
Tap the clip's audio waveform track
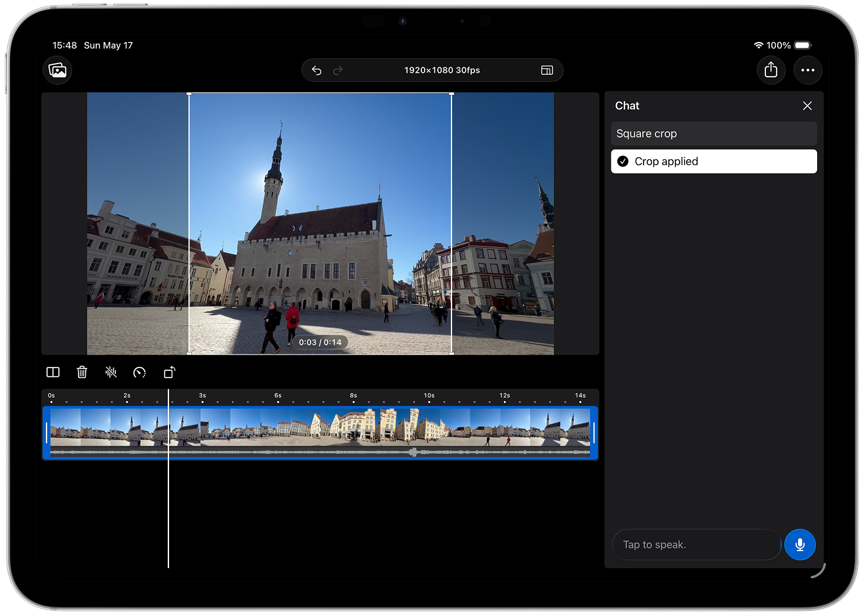coord(320,452)
